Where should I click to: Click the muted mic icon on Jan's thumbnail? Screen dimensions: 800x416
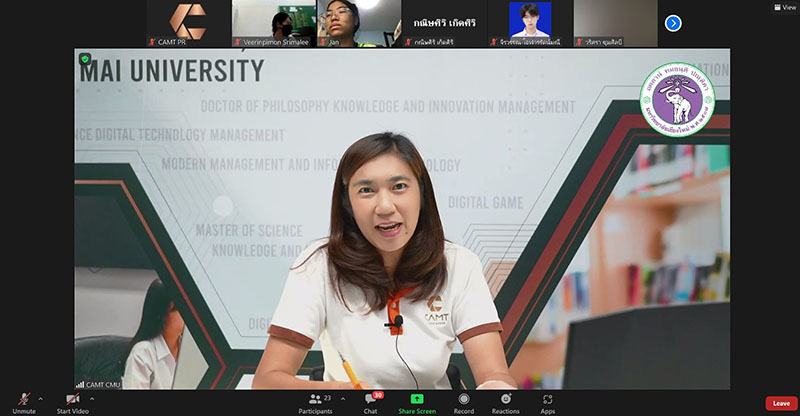pos(323,42)
